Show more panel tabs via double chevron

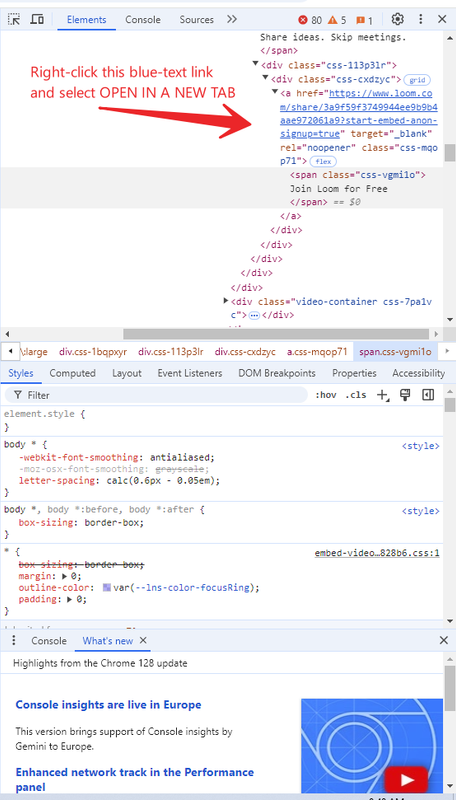pyautogui.click(x=232, y=19)
